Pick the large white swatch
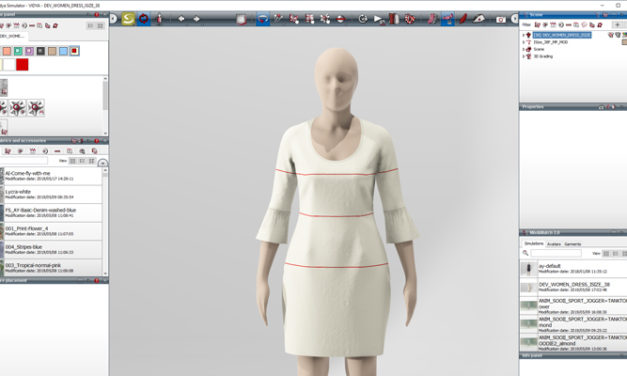Viewport: 627px width, 376px height. tap(9, 64)
